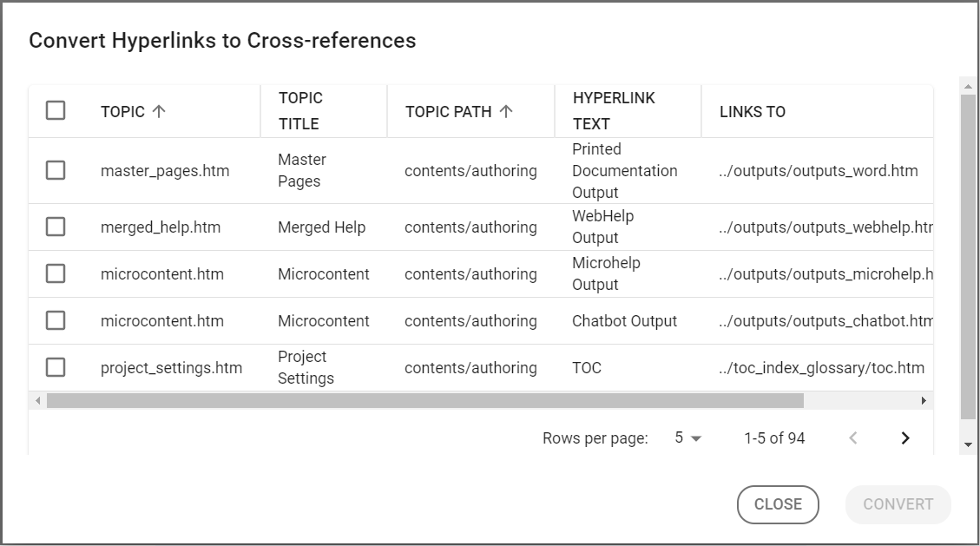
Task: Go to next page of results
Action: 905,438
